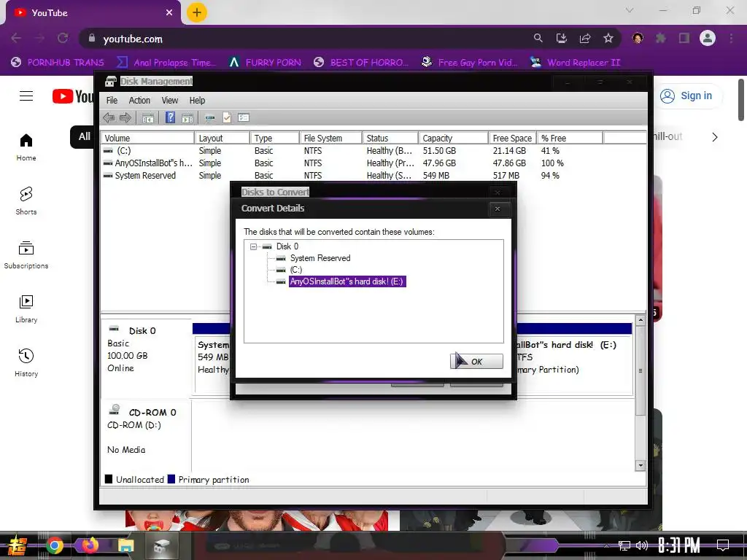Click the checkmark document toolbar icon

[x=227, y=117]
